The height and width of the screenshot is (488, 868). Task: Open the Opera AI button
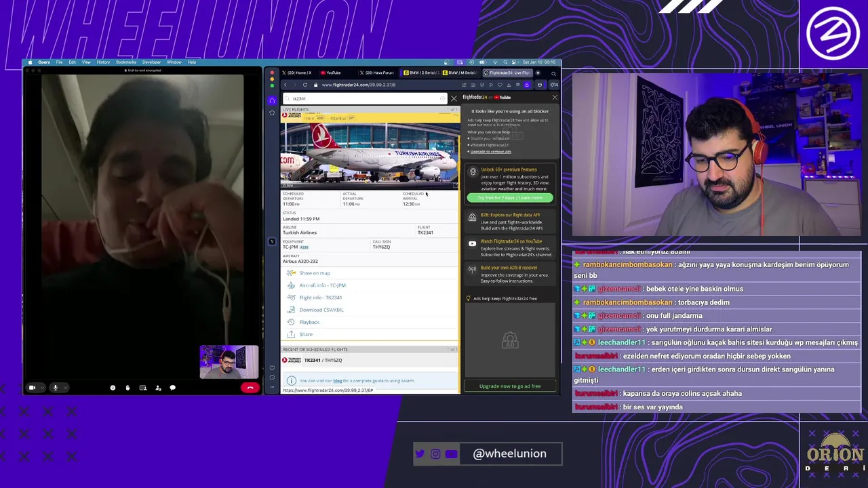coord(554,85)
